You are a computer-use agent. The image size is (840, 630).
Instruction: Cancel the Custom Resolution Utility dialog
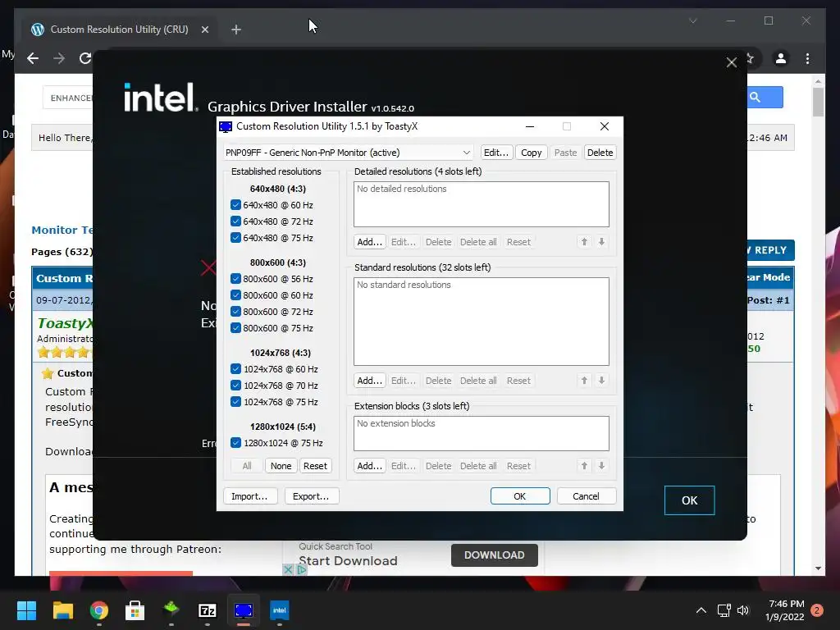[x=586, y=496]
